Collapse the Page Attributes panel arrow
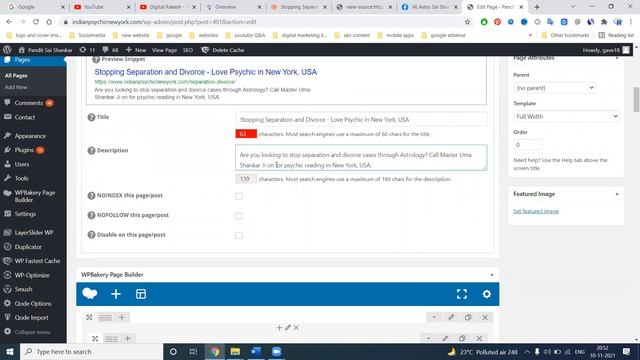 (617, 58)
